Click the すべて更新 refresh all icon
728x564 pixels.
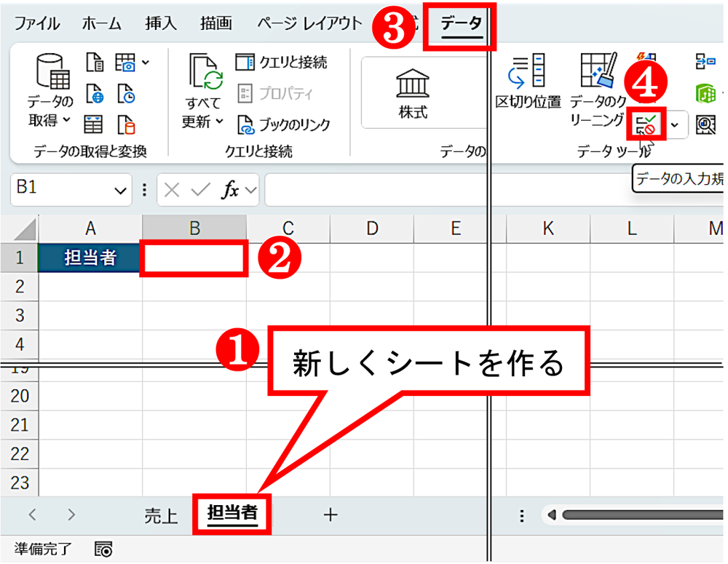point(206,71)
